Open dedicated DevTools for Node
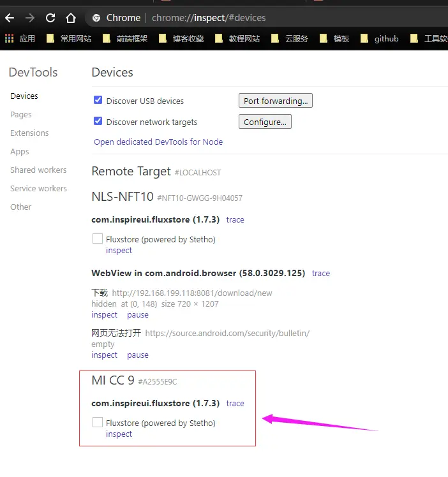Viewport: 448px width, 477px height. tap(158, 142)
